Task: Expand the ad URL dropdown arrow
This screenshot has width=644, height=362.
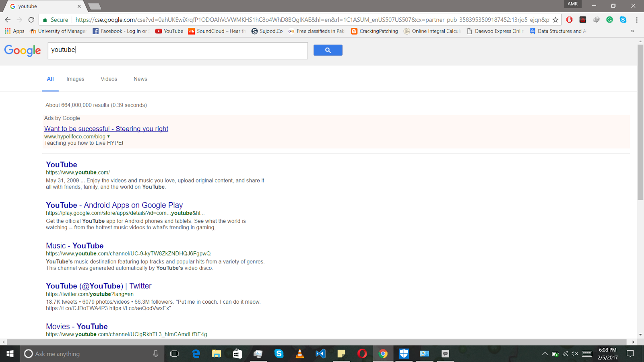Action: 108,136
